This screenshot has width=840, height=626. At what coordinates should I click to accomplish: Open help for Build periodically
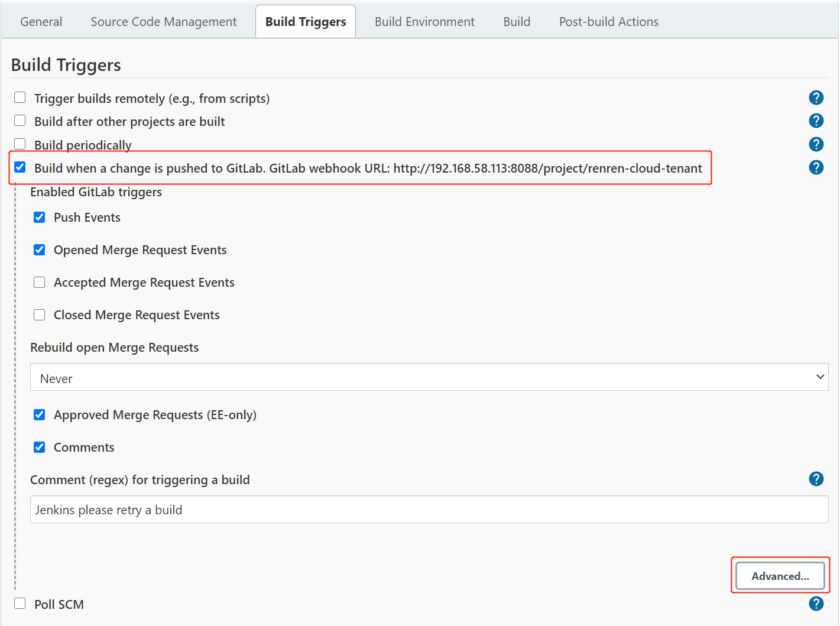coord(816,144)
